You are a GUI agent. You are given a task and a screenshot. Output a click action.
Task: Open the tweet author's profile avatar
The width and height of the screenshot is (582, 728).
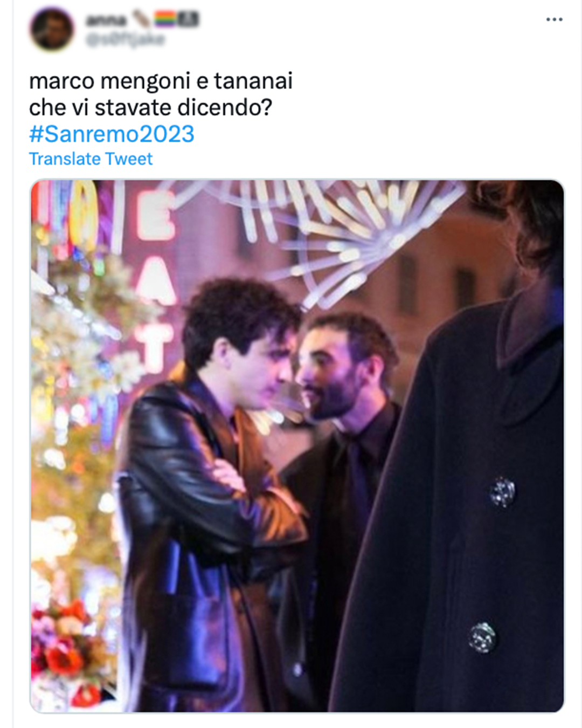[52, 29]
